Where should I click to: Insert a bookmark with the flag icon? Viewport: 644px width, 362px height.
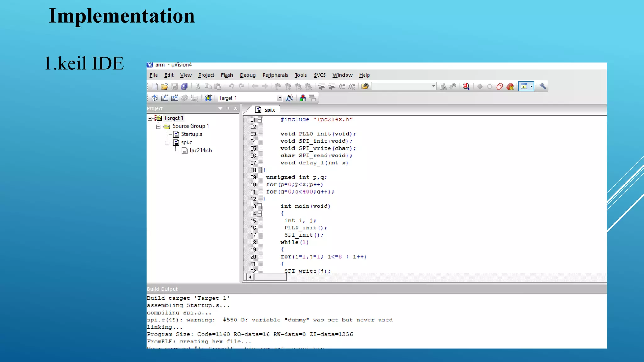[x=278, y=86]
